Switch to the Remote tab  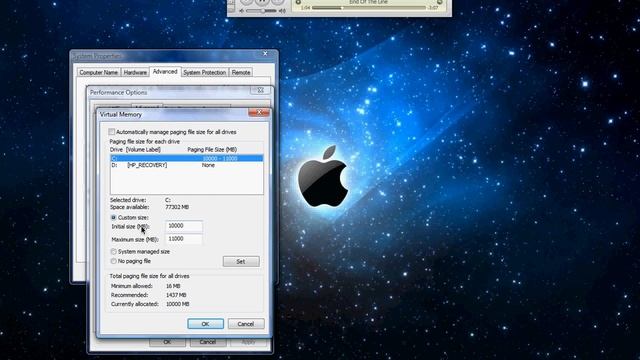(x=241, y=72)
